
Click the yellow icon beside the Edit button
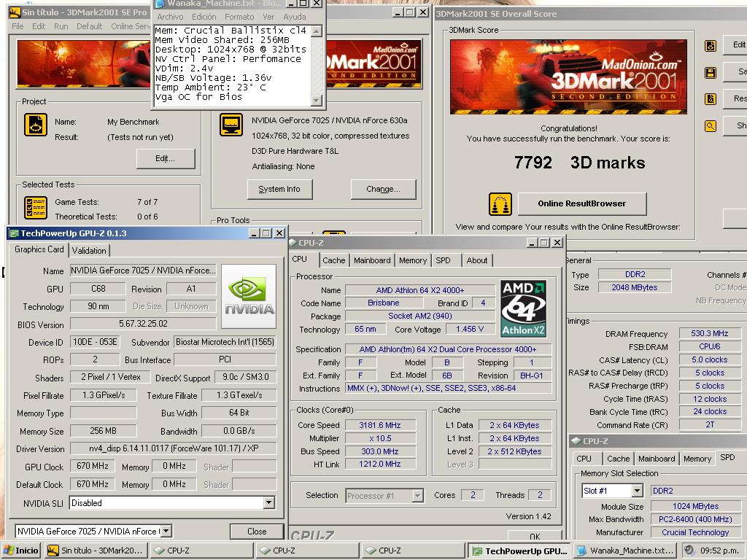pyautogui.click(x=711, y=46)
